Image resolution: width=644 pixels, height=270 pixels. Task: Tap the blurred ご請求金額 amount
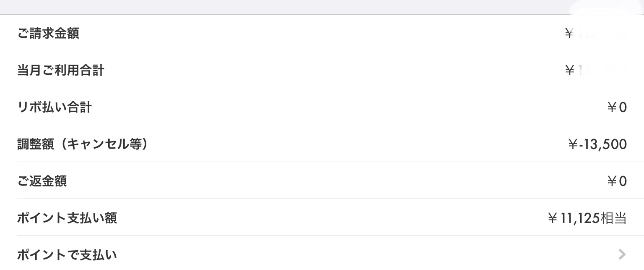coord(602,33)
